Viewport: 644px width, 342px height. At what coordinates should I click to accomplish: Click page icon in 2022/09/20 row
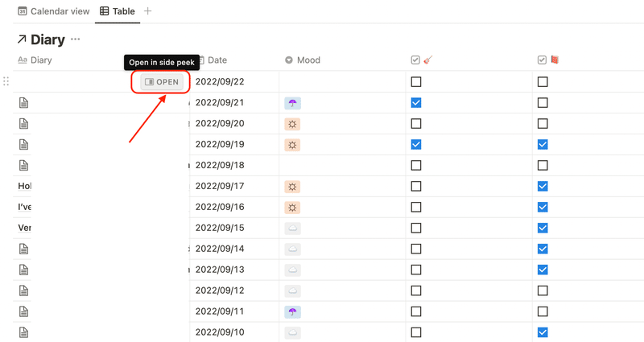point(24,124)
